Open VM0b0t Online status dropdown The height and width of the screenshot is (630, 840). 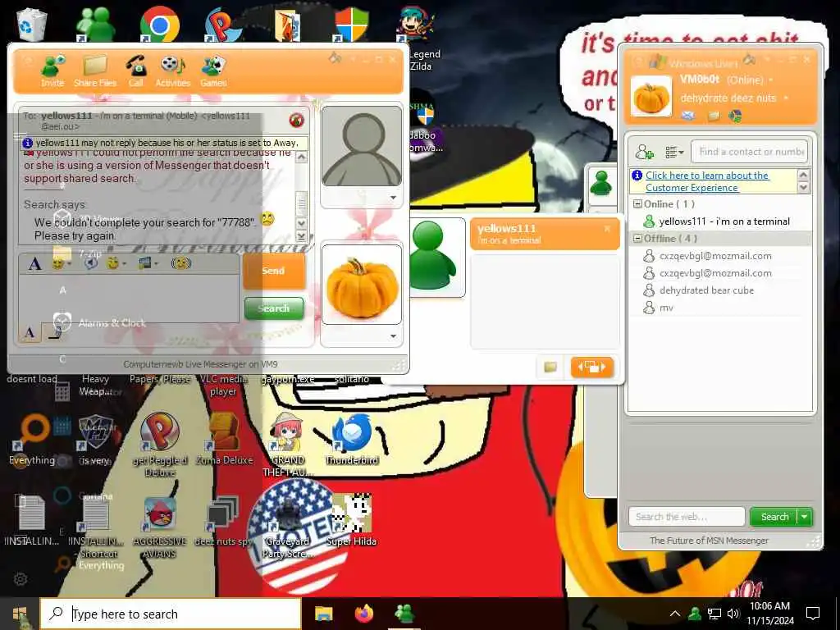(771, 80)
